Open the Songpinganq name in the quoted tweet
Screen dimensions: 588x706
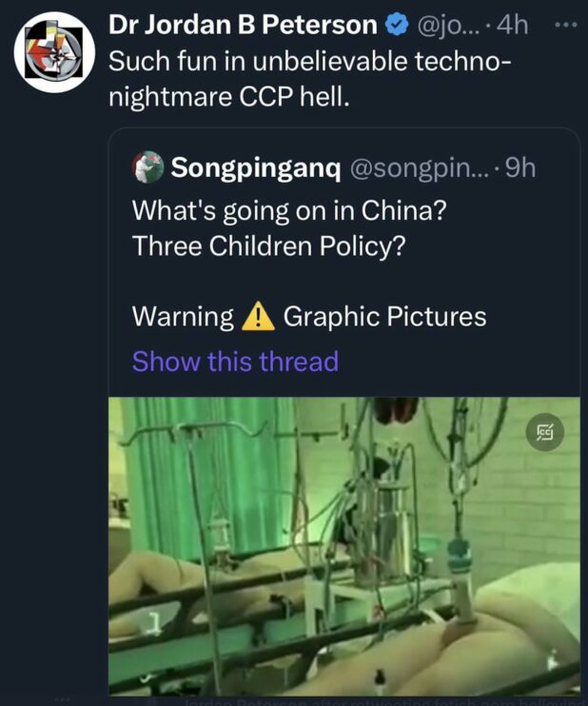coord(255,168)
